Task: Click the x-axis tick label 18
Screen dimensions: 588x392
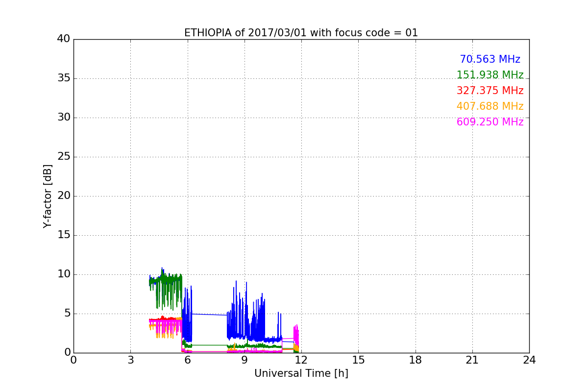Action: tap(416, 360)
